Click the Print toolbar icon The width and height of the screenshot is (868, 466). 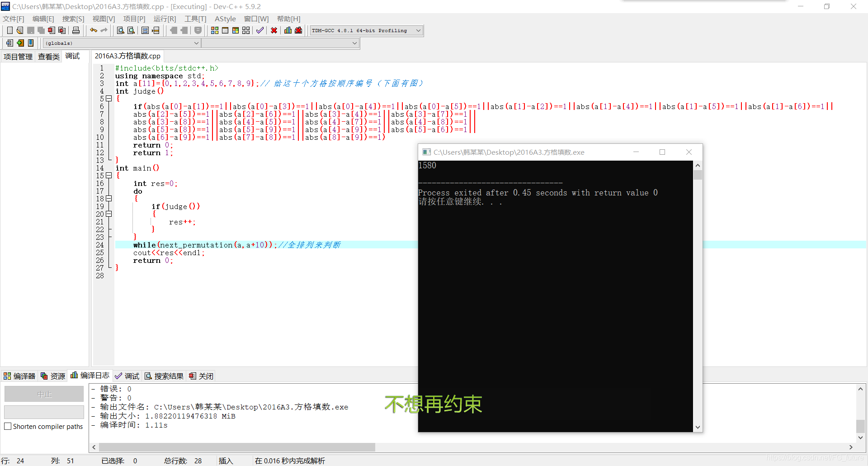pos(76,30)
